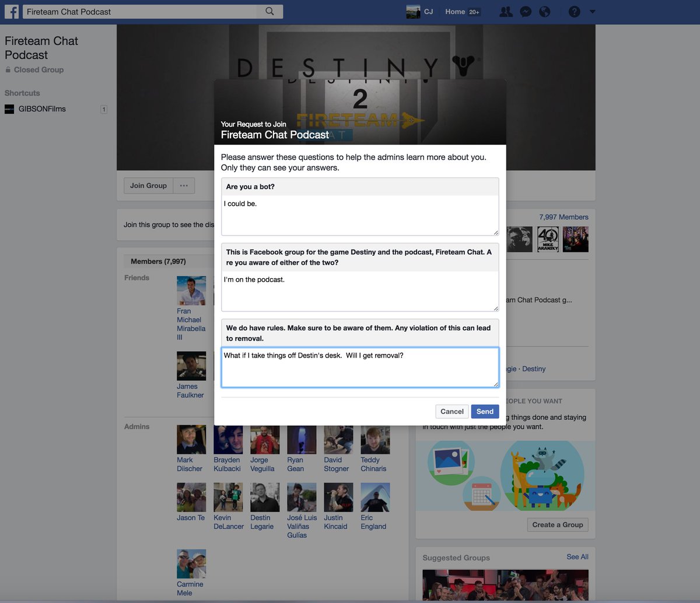Click the Suggested Groups preview image
Viewport: 700px width, 603px height.
tap(505, 585)
